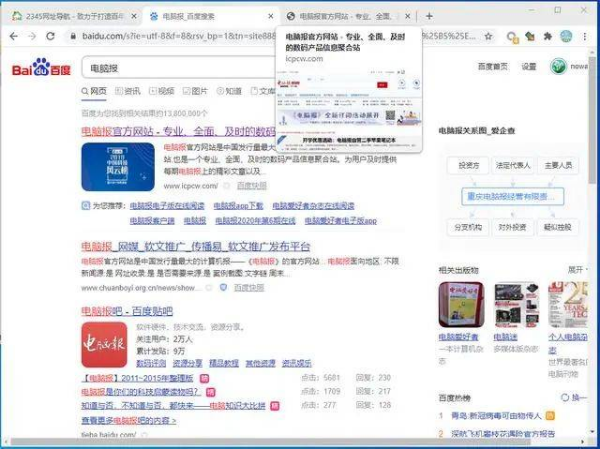Reload the Baidu search page
This screenshot has height=449, width=600.
50,36
